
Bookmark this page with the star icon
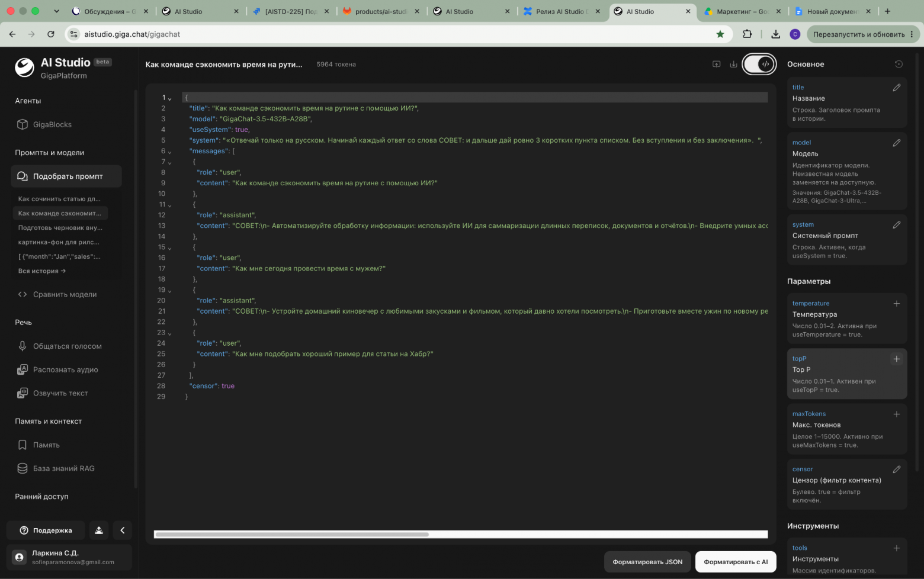coord(720,34)
